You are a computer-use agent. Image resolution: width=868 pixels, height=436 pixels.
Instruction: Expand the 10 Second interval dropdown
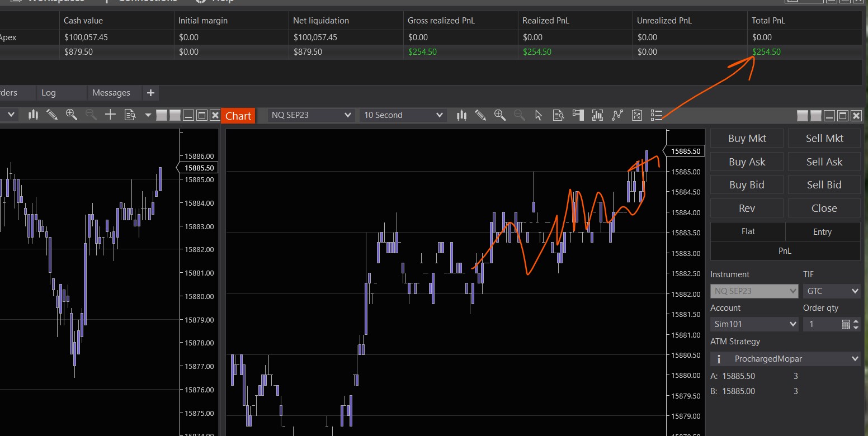403,115
